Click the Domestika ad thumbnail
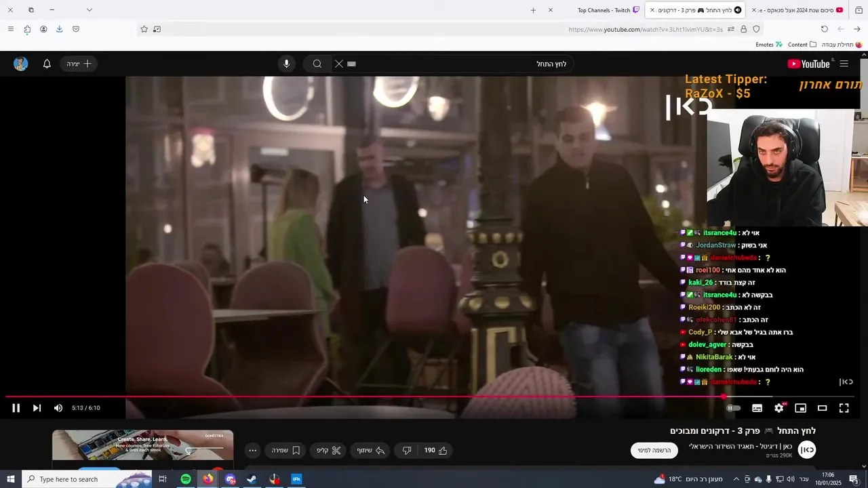Viewport: 868px width, 488px height. coord(143,445)
